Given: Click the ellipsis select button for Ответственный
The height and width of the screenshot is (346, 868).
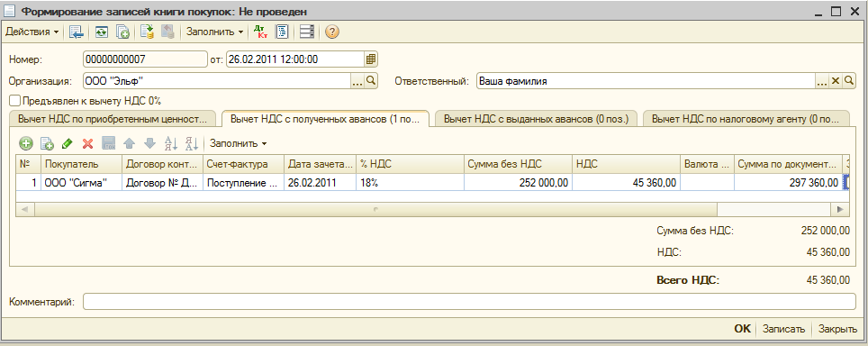Looking at the screenshot, I should [822, 81].
